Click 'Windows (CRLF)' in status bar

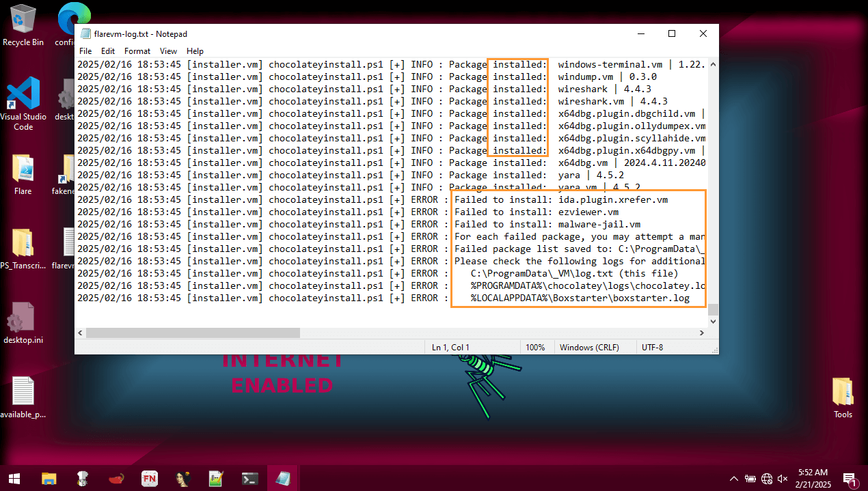[x=589, y=347]
